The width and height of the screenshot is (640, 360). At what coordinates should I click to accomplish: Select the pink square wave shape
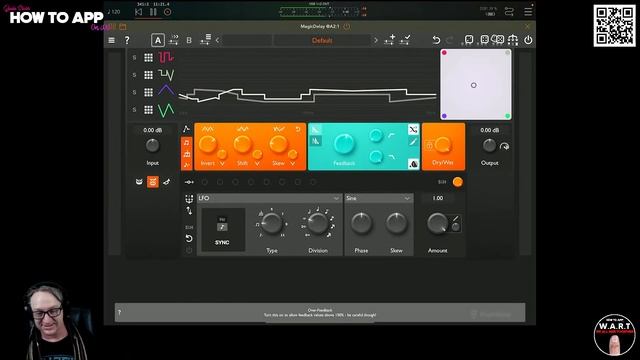pos(166,57)
